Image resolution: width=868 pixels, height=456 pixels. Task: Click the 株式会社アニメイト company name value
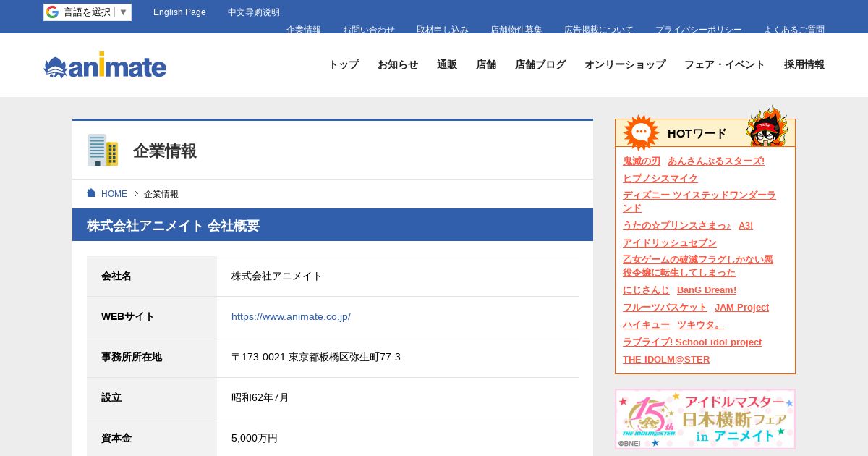[x=277, y=276]
